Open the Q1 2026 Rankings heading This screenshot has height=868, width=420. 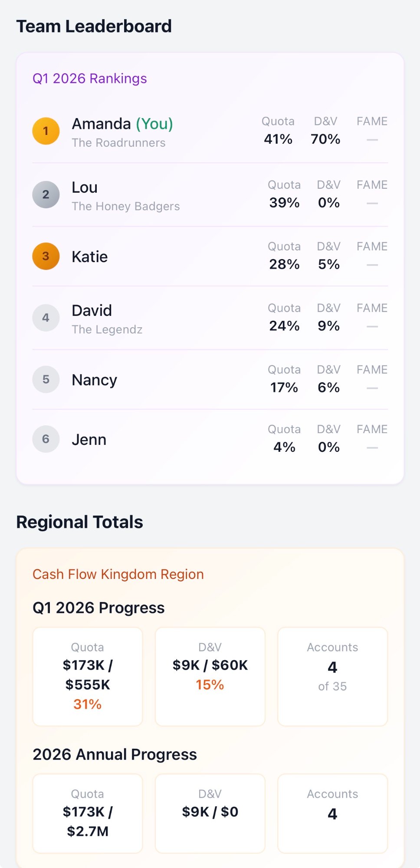point(90,79)
